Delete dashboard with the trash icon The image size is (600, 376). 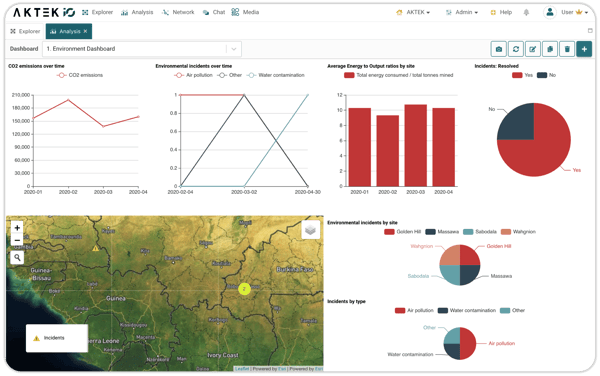tap(567, 49)
